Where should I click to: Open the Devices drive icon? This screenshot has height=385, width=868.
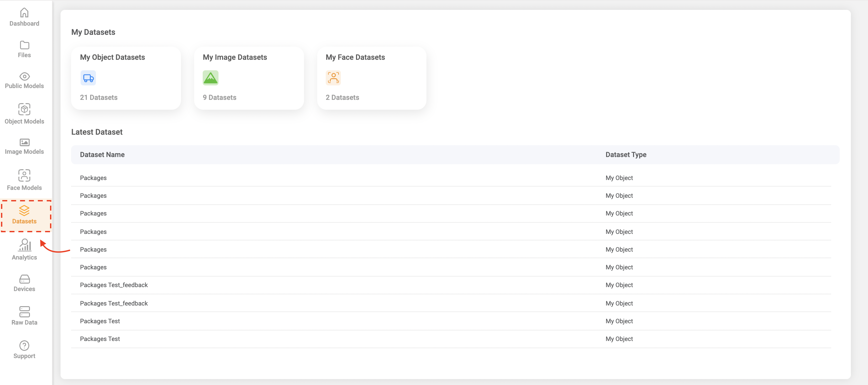click(24, 279)
